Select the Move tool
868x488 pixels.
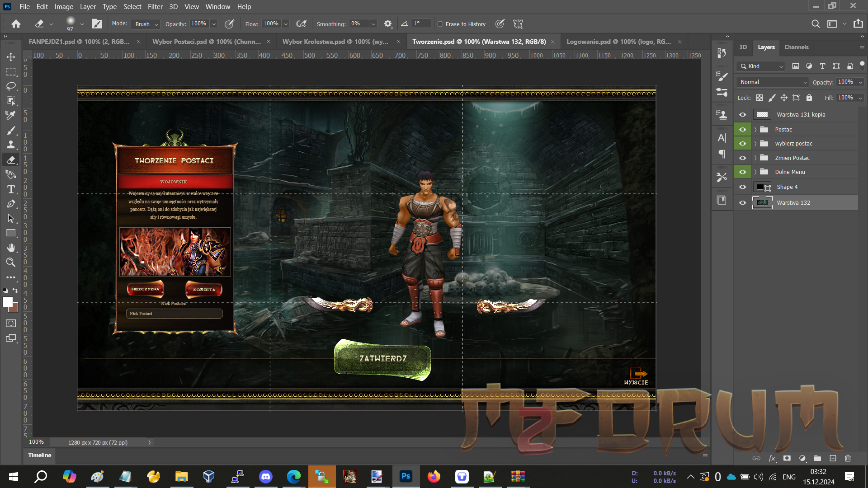[x=11, y=57]
